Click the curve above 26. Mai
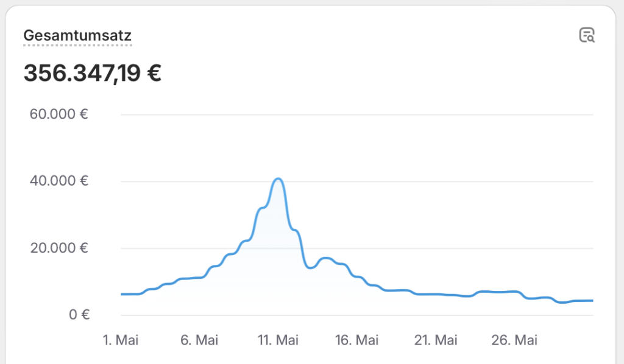The image size is (624, 364). click(514, 292)
